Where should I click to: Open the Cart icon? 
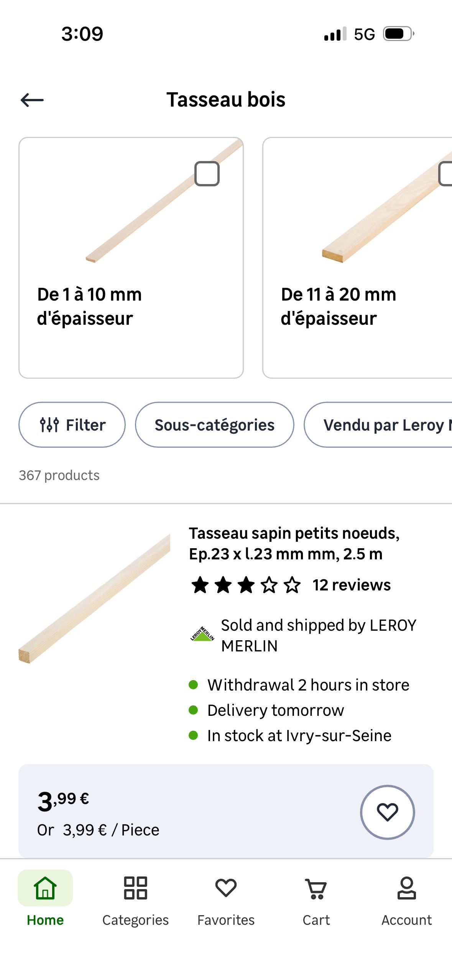click(316, 888)
